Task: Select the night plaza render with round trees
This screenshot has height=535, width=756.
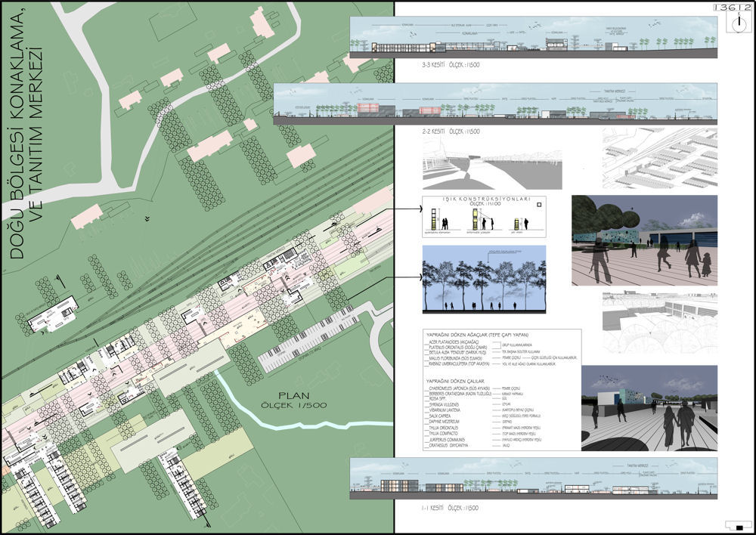Action: coord(643,240)
